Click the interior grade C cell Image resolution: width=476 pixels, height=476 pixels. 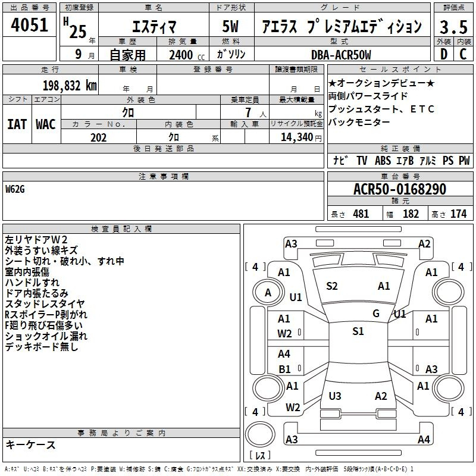click(463, 54)
